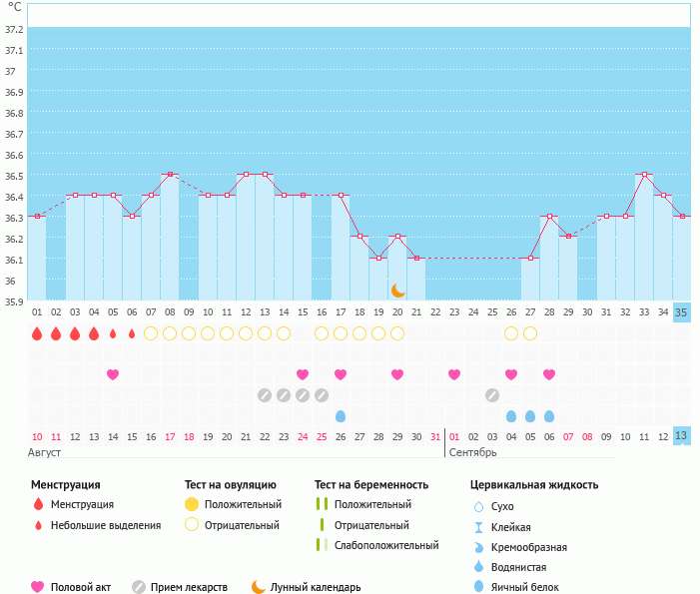Click the moon calendar icon on day 20
Screen dimensions: 700x594
397,291
